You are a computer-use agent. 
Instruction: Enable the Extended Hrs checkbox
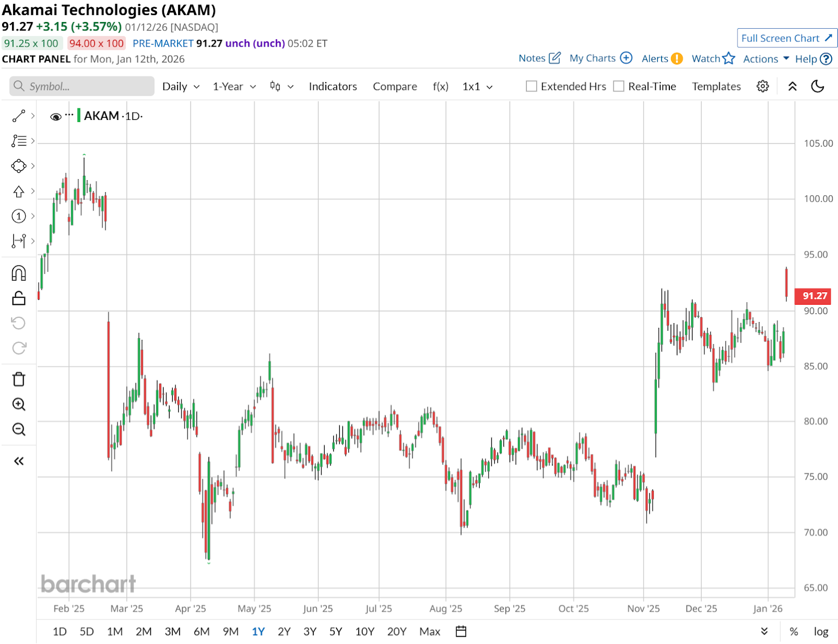[x=531, y=86]
